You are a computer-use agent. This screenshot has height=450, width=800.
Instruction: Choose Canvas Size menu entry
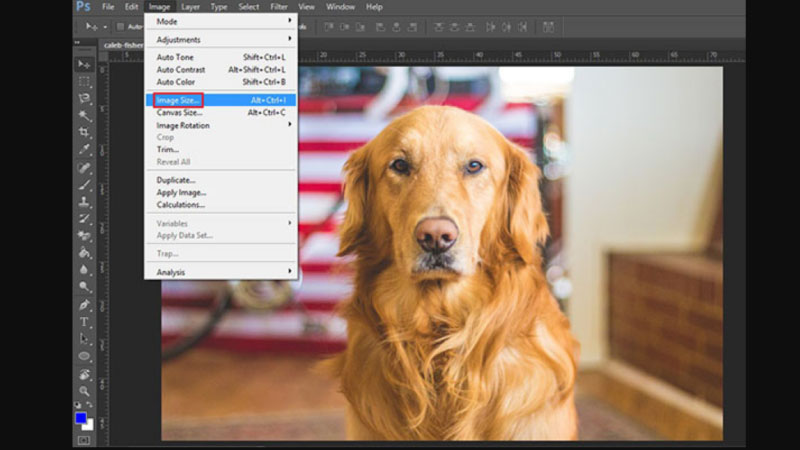tap(221, 112)
